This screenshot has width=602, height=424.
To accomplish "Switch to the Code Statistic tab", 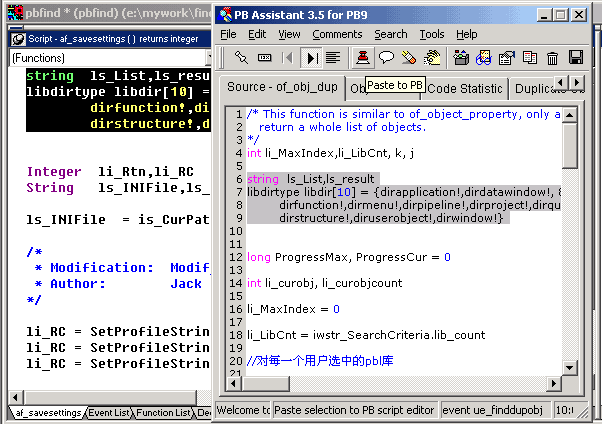I will click(467, 88).
